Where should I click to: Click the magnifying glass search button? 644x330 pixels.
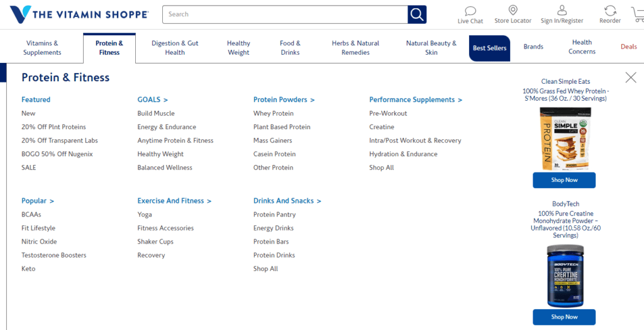pos(417,14)
